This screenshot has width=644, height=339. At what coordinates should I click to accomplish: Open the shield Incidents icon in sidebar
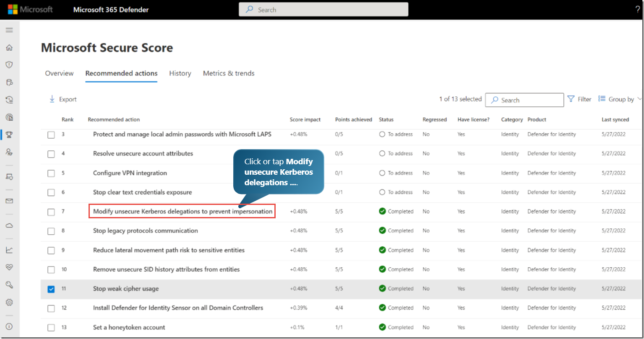pos(9,65)
